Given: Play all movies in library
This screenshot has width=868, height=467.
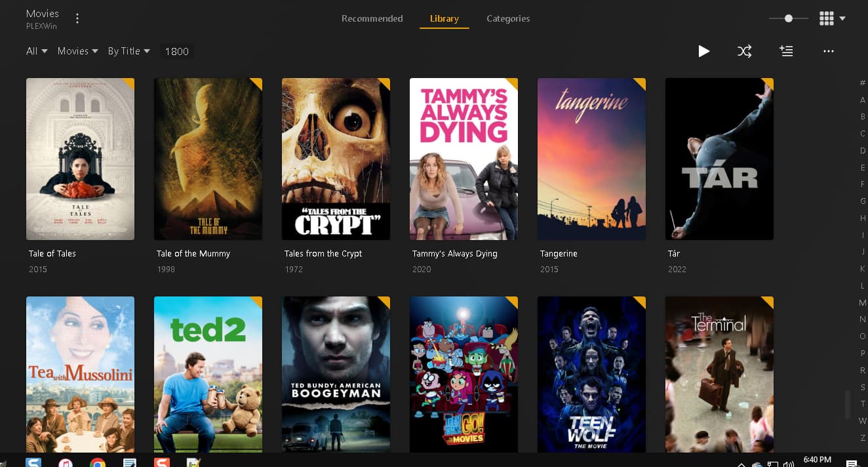Looking at the screenshot, I should tap(703, 51).
